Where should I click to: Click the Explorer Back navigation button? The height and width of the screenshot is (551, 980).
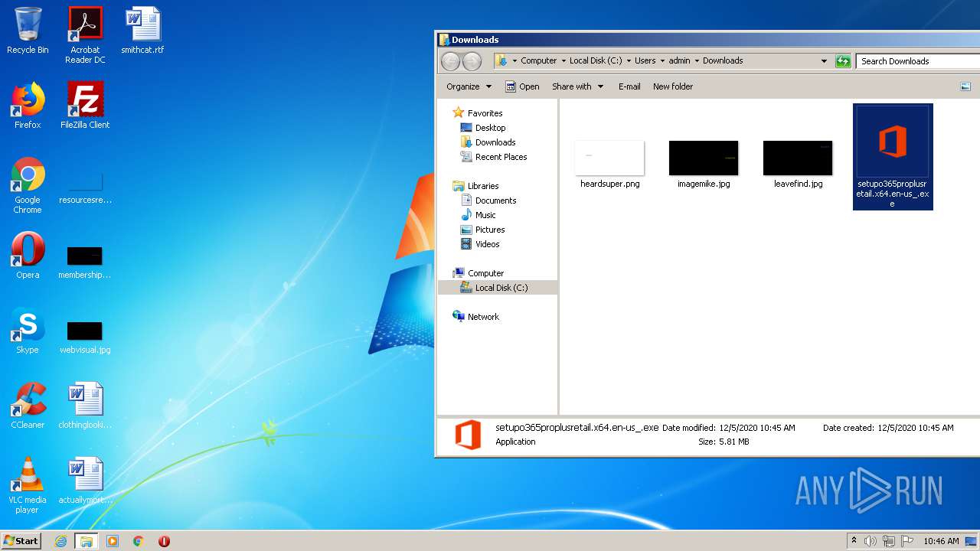click(451, 61)
